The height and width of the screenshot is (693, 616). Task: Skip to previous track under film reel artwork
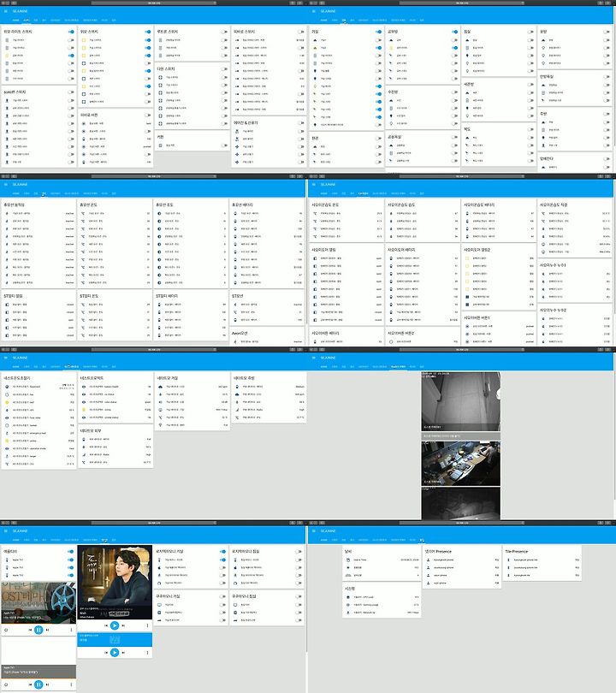pyautogui.click(x=30, y=630)
